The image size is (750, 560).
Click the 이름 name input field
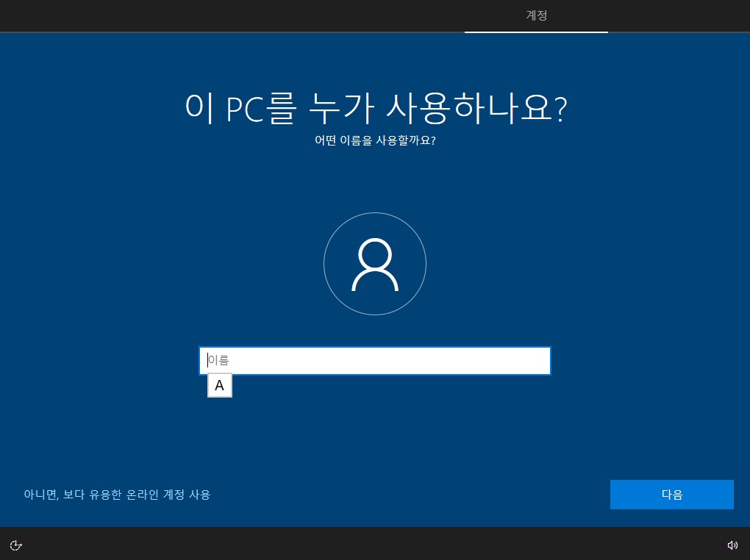(x=374, y=361)
